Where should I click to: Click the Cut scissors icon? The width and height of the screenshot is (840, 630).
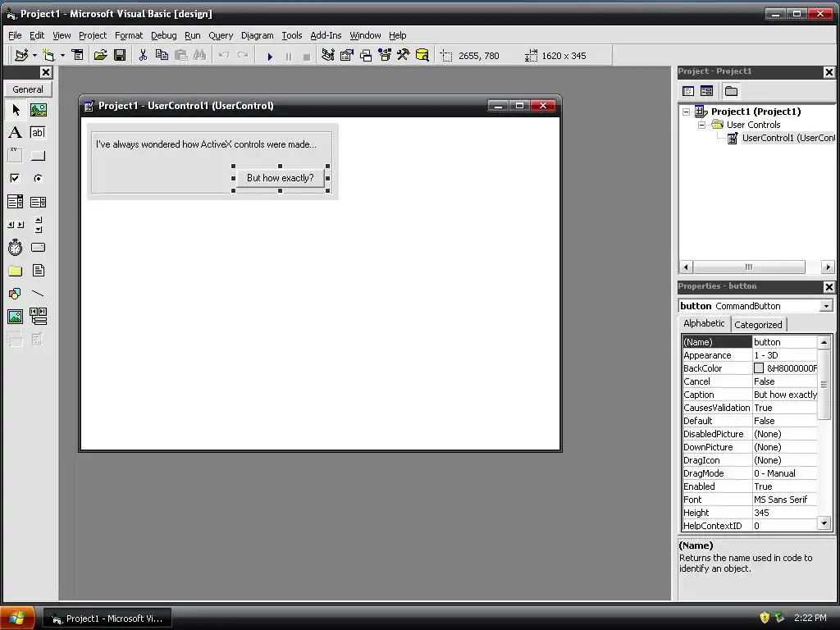pos(143,55)
